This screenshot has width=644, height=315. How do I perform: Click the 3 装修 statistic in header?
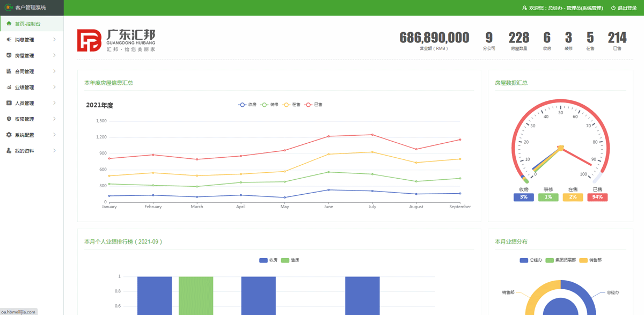568,40
